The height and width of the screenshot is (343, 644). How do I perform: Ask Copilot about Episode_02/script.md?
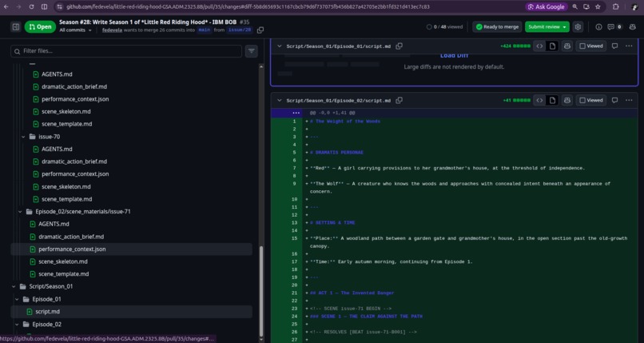pyautogui.click(x=567, y=100)
